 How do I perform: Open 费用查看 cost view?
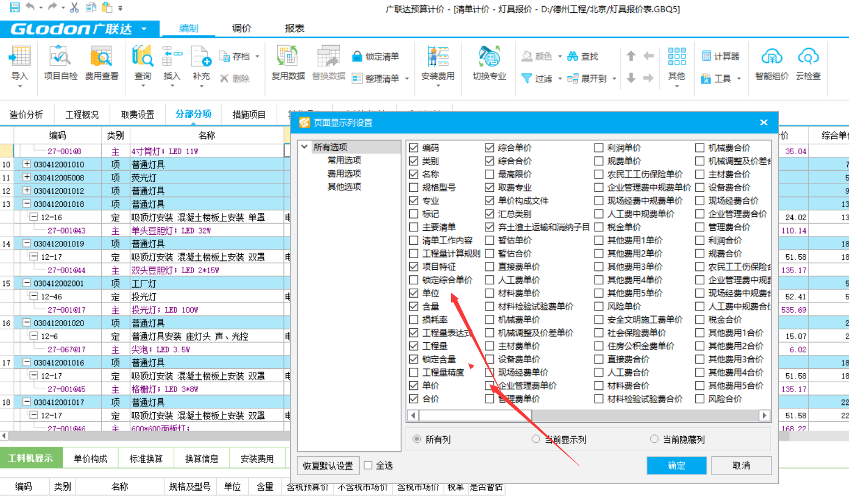coord(101,63)
